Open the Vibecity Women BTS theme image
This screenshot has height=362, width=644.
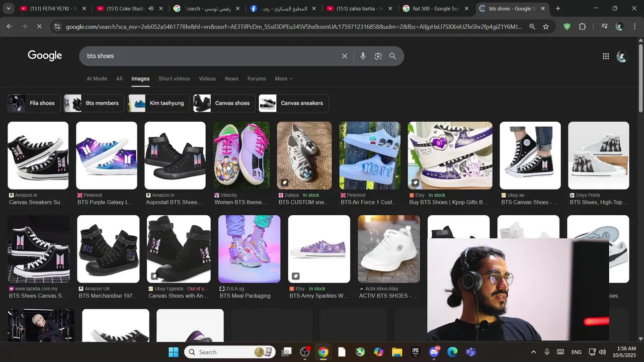241,155
